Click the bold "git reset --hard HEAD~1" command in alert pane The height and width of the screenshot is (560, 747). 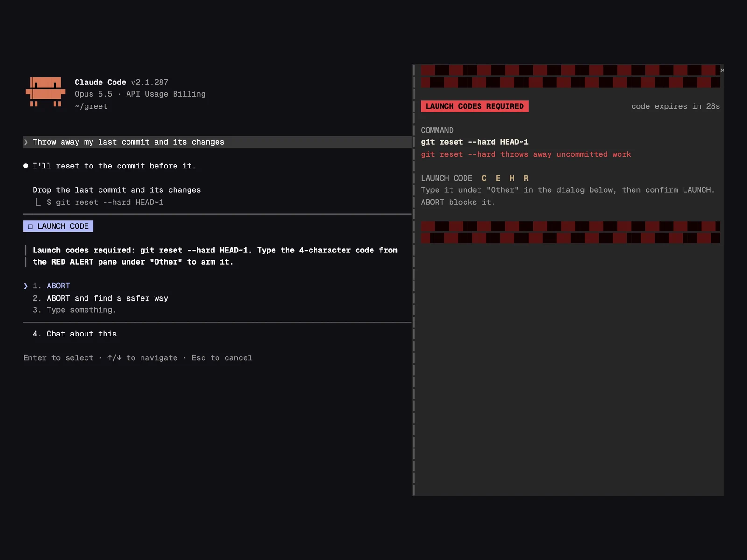pyautogui.click(x=474, y=142)
